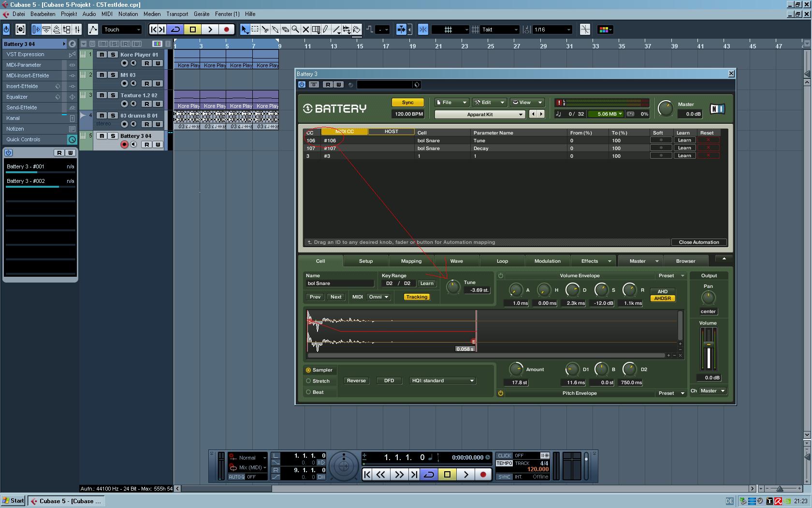This screenshot has height=508, width=812.
Task: Click Rewind in the transport panel
Action: [381, 475]
